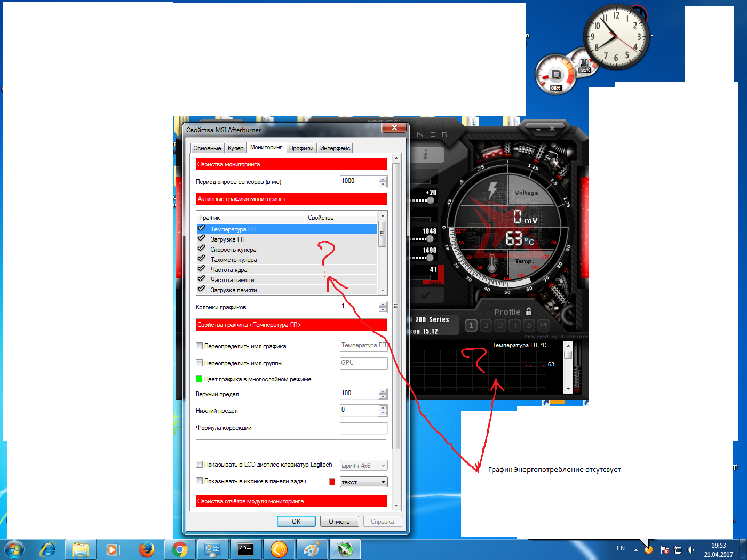Image resolution: width=747 pixels, height=560 pixels.
Task: Click the network icon in the system tray
Action: pos(678,549)
